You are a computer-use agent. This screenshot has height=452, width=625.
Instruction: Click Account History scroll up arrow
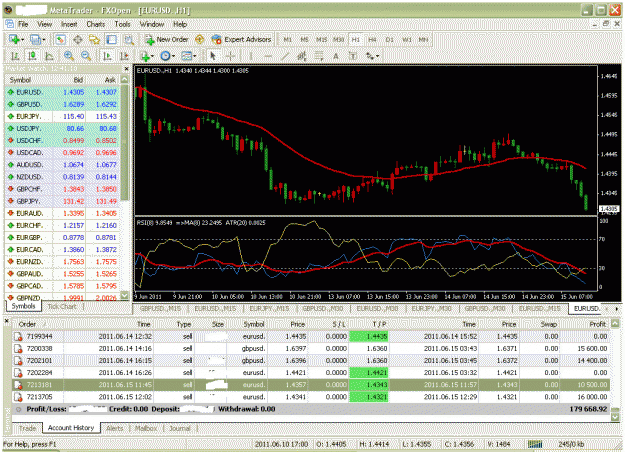pos(615,324)
